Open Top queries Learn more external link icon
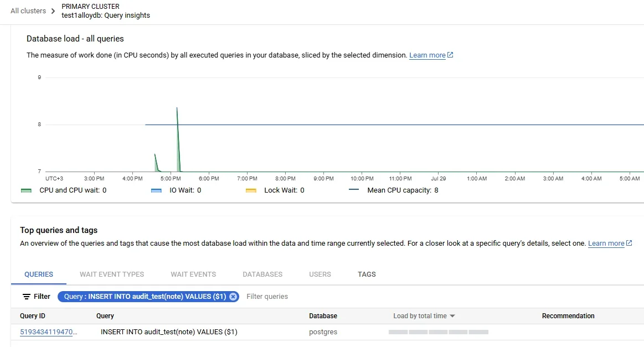Screen dimensions: 644x347 (x=628, y=243)
